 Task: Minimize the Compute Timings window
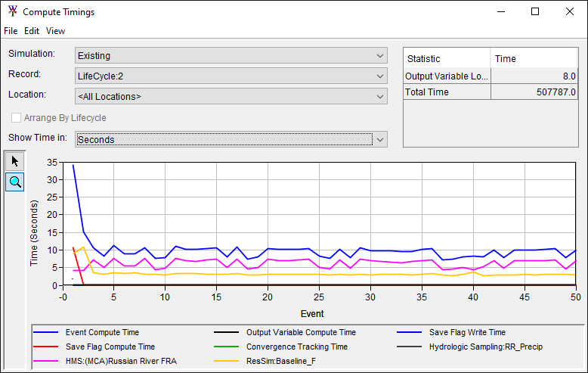tap(501, 11)
